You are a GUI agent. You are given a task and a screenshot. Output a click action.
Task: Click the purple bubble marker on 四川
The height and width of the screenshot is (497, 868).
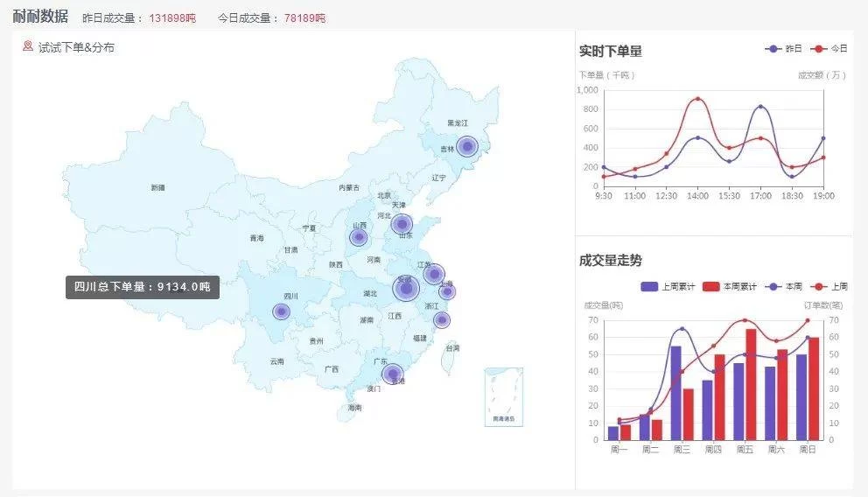click(x=281, y=311)
